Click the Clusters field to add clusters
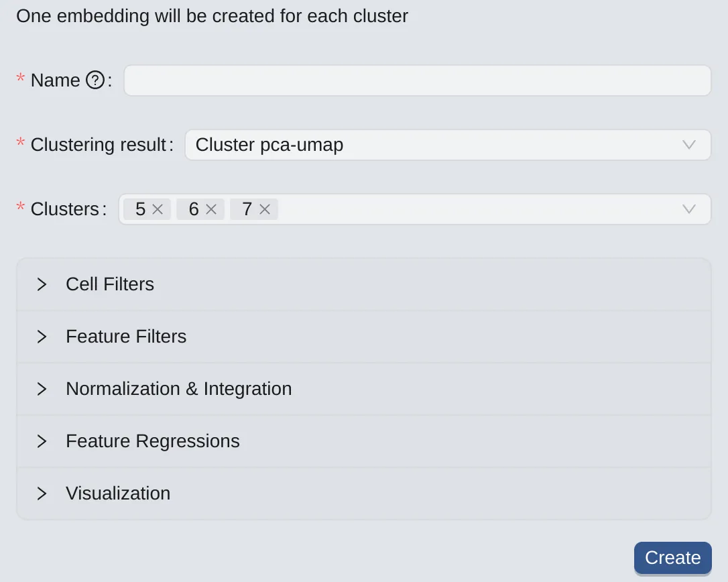 [x=469, y=209]
